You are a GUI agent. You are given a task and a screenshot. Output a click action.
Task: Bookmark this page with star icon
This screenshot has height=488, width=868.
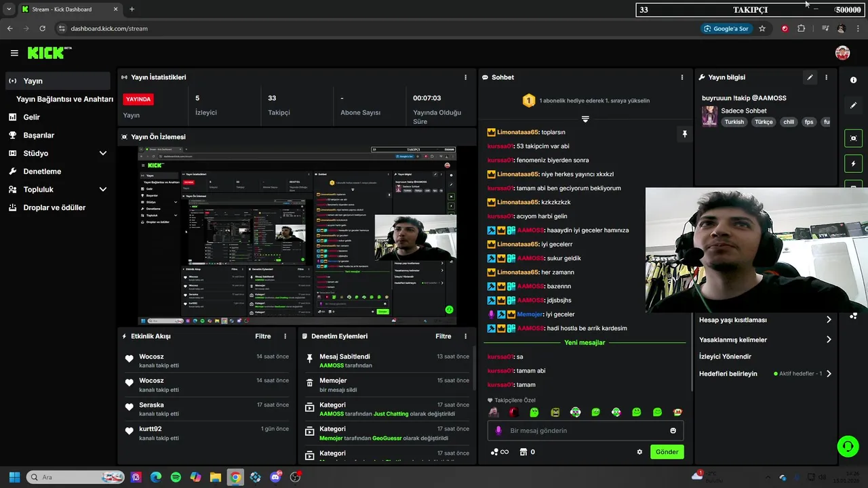pyautogui.click(x=762, y=28)
